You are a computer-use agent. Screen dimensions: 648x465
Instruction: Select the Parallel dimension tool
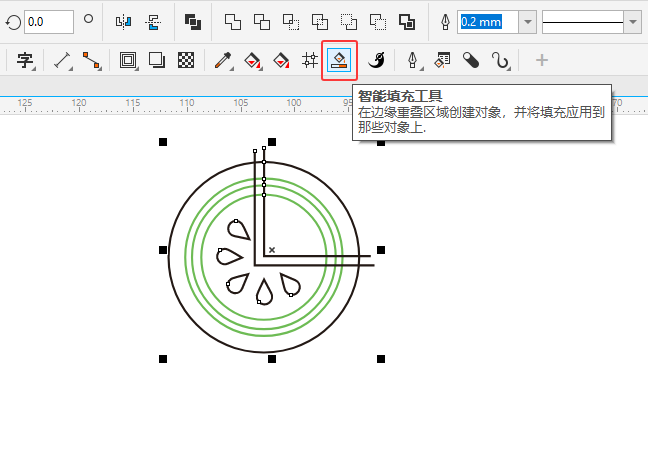63,60
